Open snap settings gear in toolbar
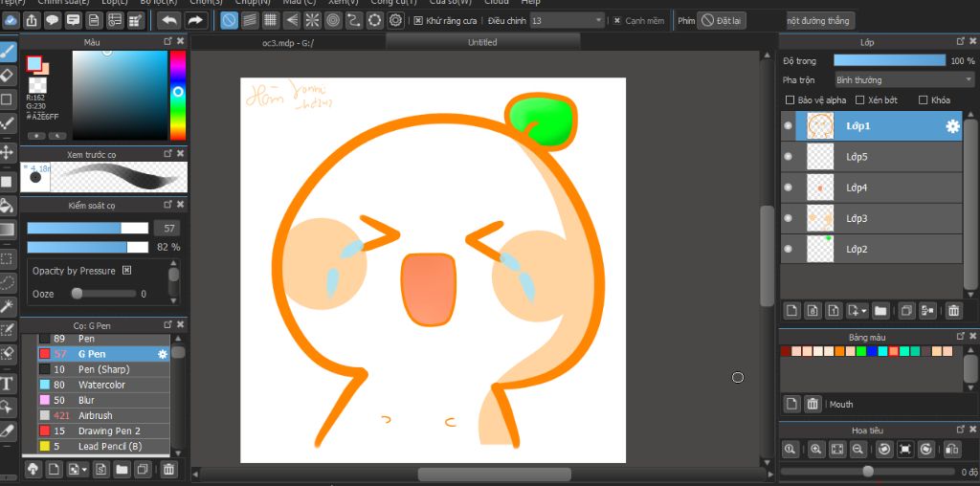980x486 pixels. [395, 20]
